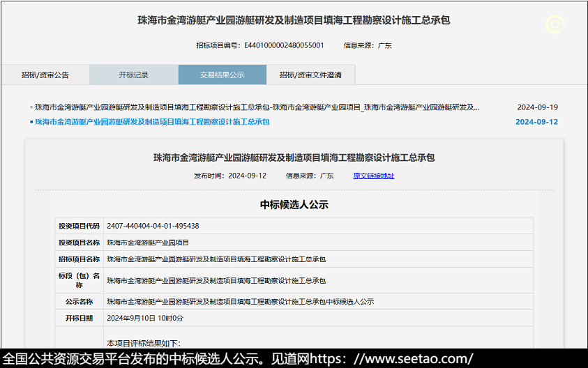Select the 交易结果公示 tab
588x368 pixels.
point(222,75)
